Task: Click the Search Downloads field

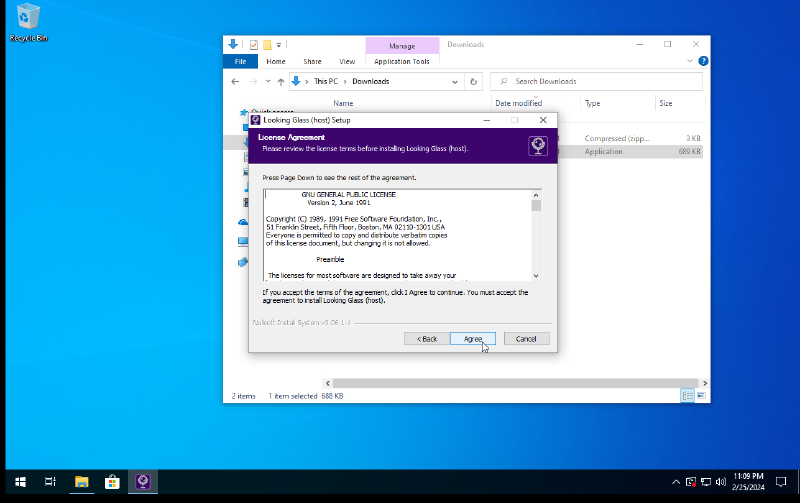Action: coord(596,82)
